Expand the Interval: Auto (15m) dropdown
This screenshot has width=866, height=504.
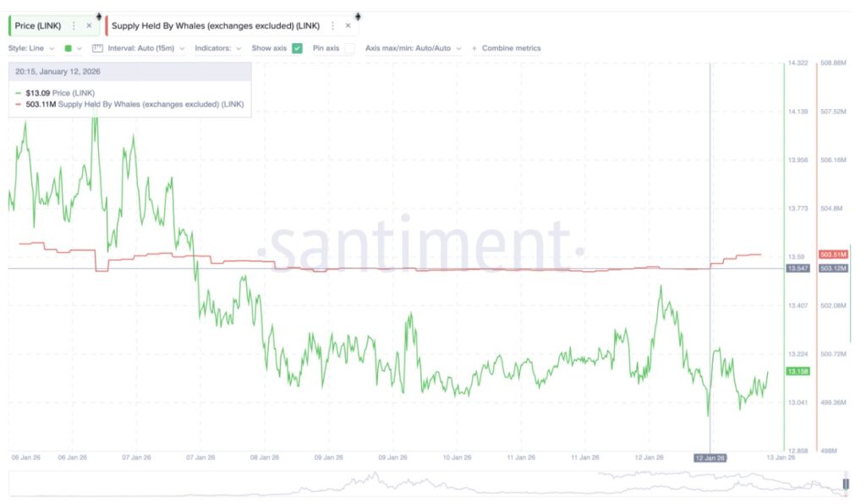coord(146,48)
